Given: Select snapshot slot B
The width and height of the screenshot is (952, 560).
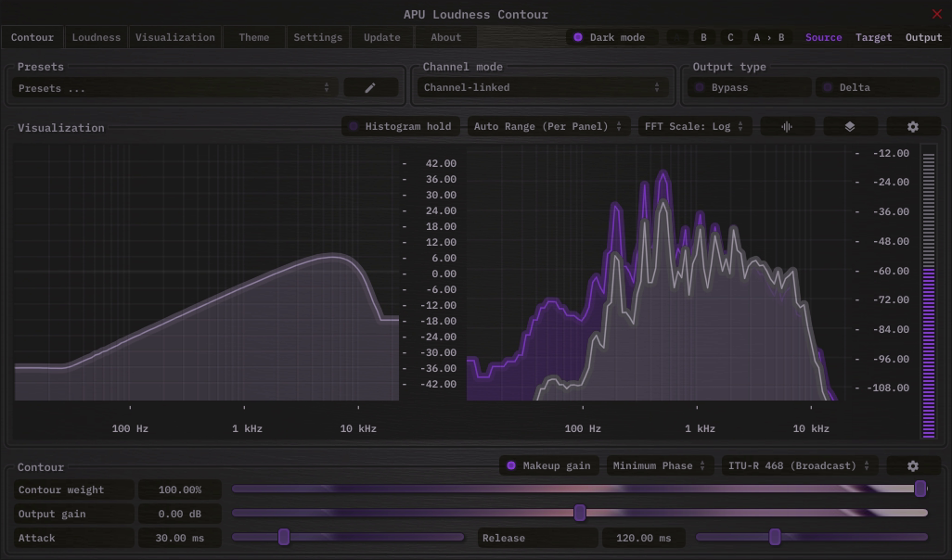Looking at the screenshot, I should pos(703,37).
